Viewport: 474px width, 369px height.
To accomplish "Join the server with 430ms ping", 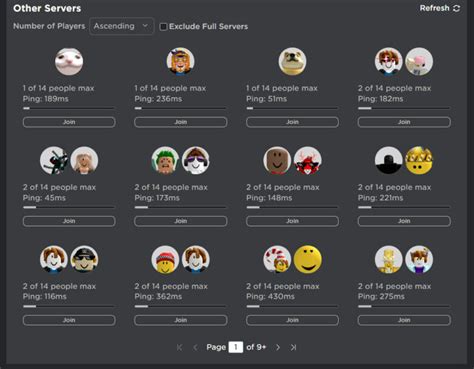I will pyautogui.click(x=292, y=320).
